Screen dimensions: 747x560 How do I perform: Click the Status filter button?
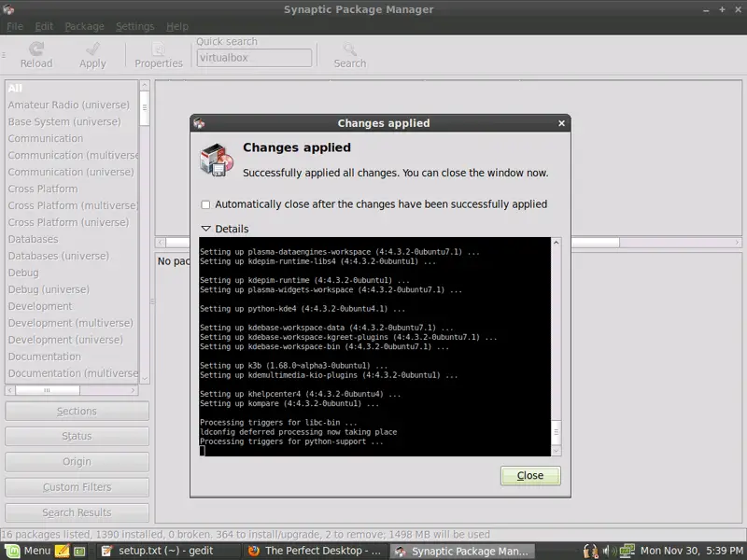pos(77,436)
